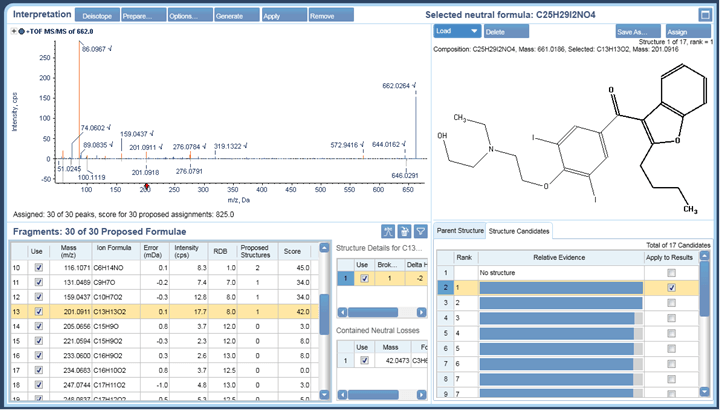This screenshot has height=410, width=720.
Task: Expand the +TOF MS/MS of 662.0 tree node
Action: click(x=14, y=32)
